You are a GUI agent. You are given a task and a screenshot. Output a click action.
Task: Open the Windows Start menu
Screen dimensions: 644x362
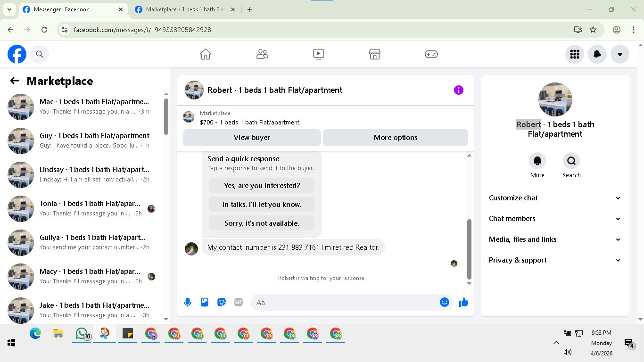tap(11, 343)
